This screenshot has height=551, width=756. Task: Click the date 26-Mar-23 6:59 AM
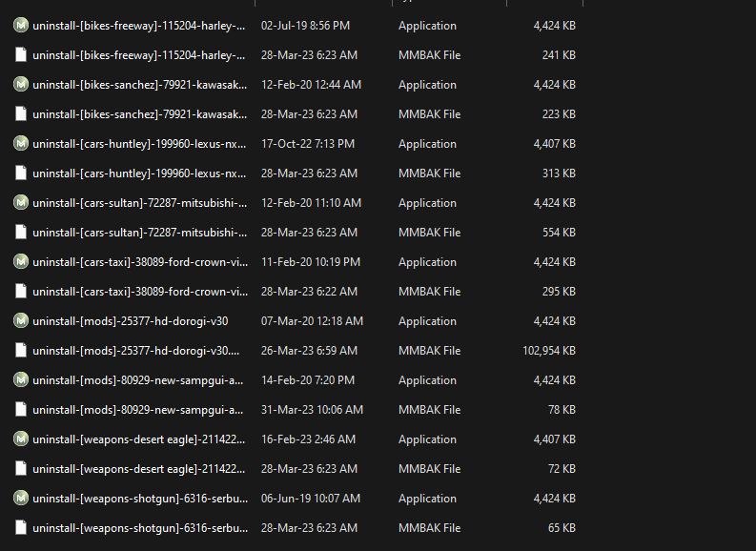coord(309,351)
